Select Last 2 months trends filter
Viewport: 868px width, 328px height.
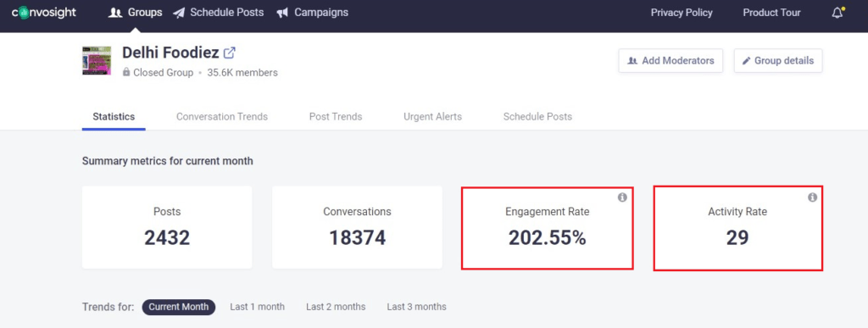tap(336, 307)
